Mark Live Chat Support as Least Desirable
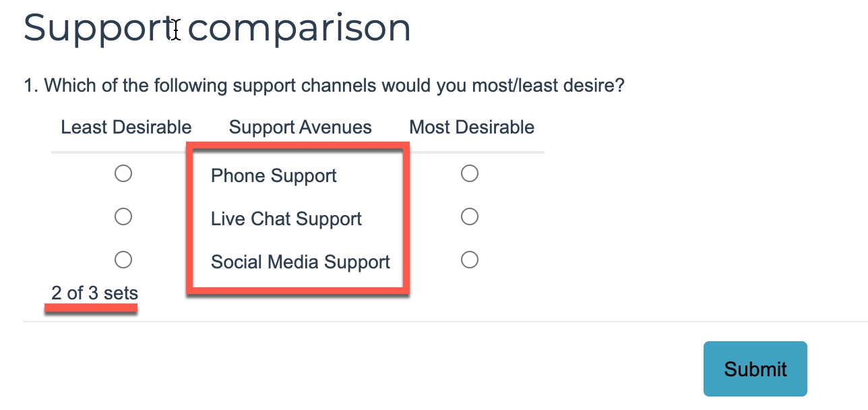 point(123,216)
